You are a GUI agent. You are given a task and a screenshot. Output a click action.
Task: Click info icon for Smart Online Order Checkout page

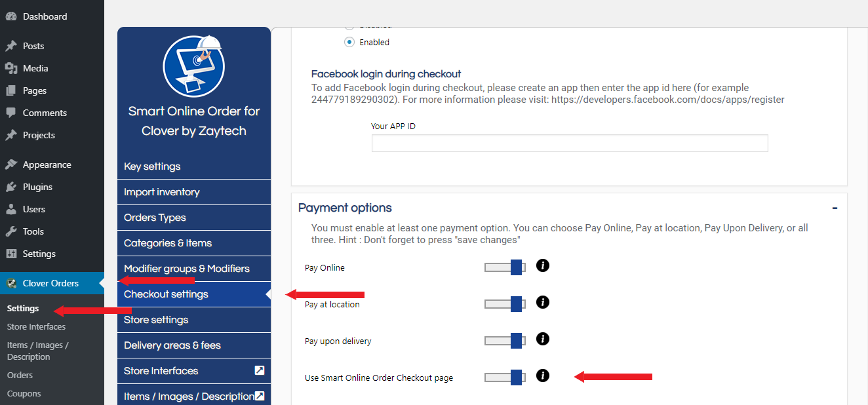pos(543,376)
